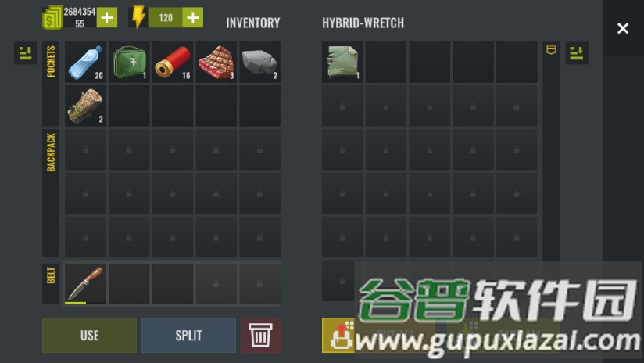Choose the gray stone item
Screen dimensions: 644x363
(259, 62)
